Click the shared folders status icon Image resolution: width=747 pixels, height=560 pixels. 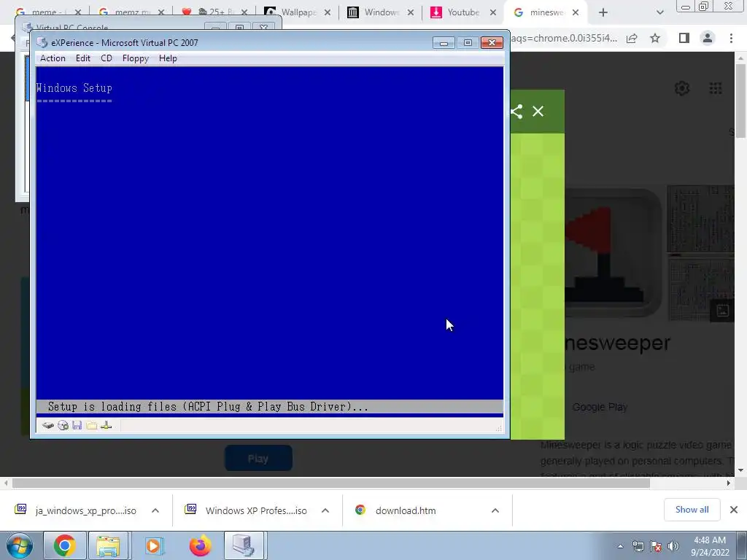(x=91, y=425)
